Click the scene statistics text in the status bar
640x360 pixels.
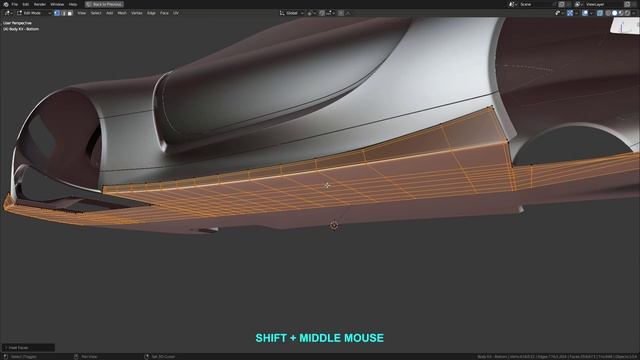click(558, 357)
